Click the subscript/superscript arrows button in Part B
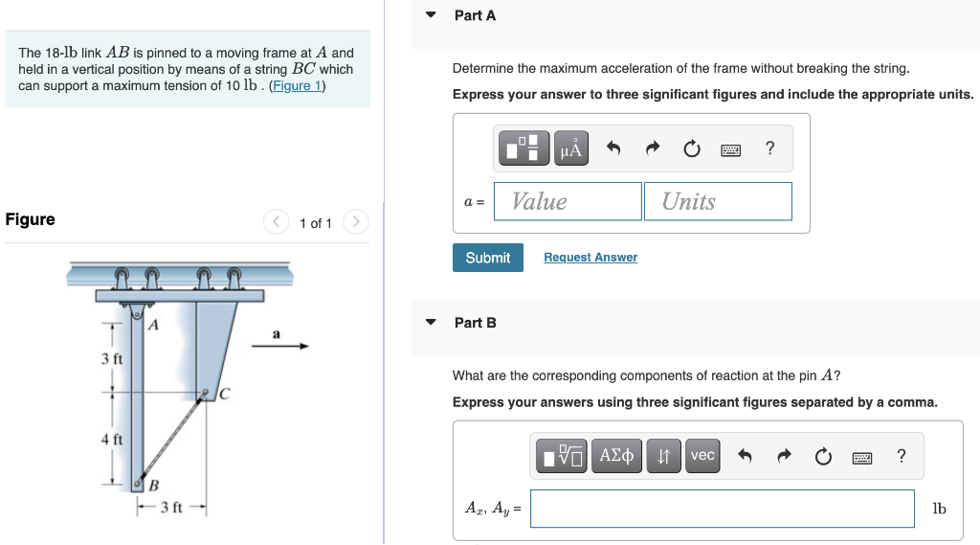Image resolution: width=980 pixels, height=545 pixels. (664, 456)
